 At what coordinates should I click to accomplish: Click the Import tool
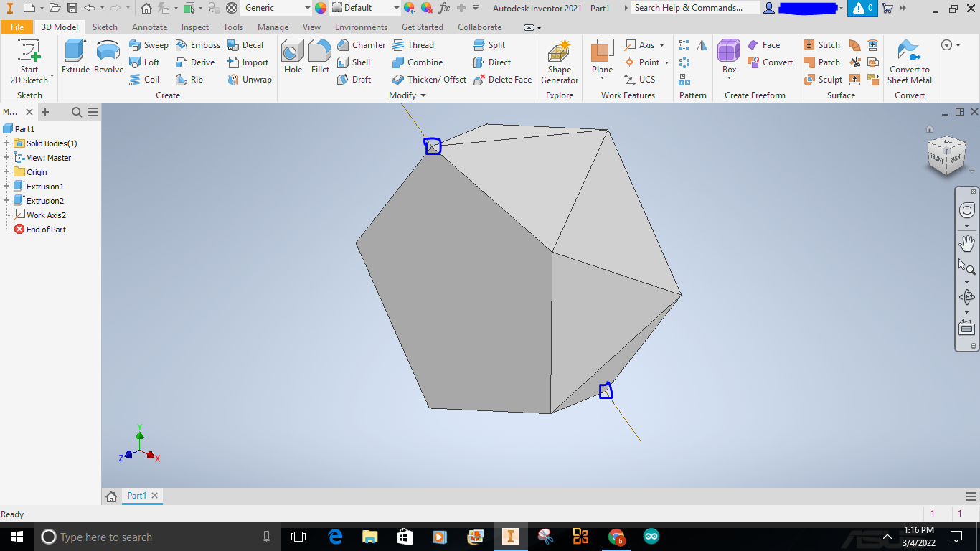tap(248, 62)
